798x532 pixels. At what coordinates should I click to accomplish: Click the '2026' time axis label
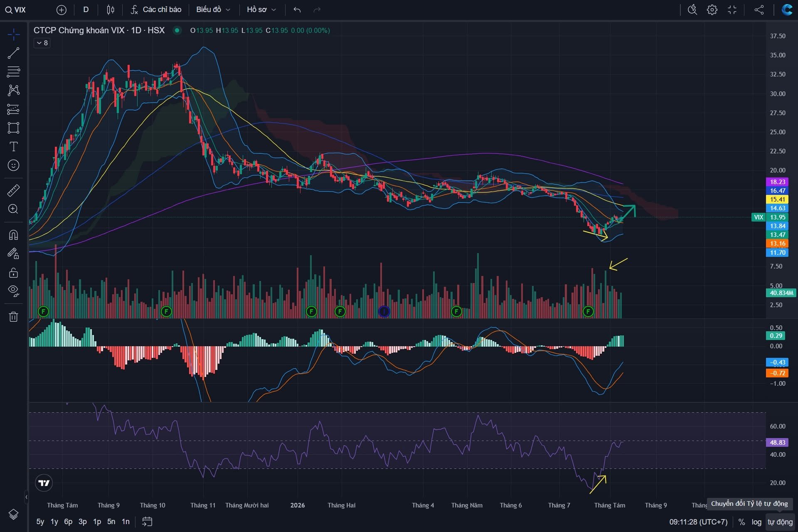coord(298,505)
